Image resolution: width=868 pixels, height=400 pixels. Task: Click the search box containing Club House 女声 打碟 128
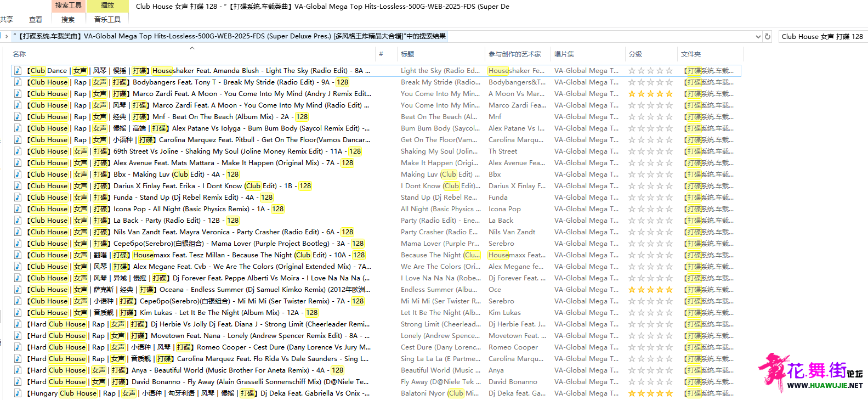[822, 37]
